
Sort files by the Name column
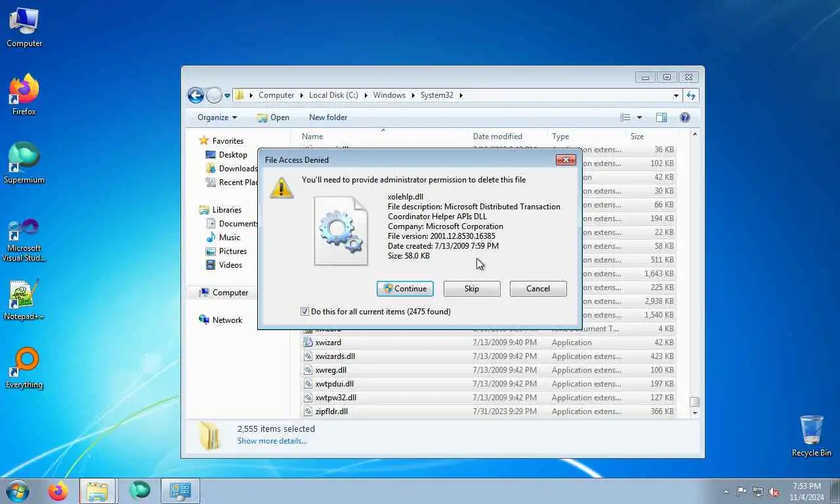click(x=384, y=136)
